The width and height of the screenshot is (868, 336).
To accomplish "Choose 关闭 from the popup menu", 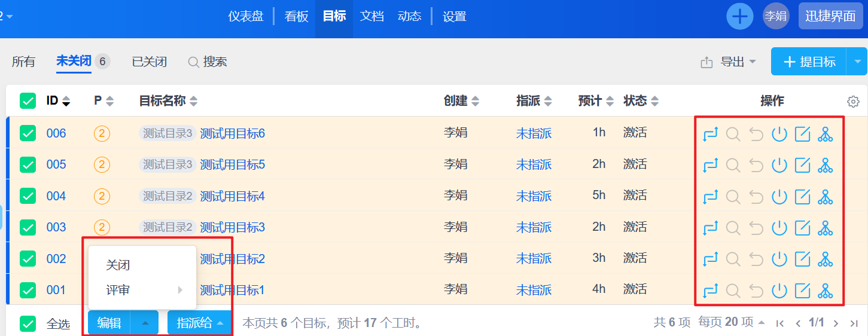I will pos(118,265).
